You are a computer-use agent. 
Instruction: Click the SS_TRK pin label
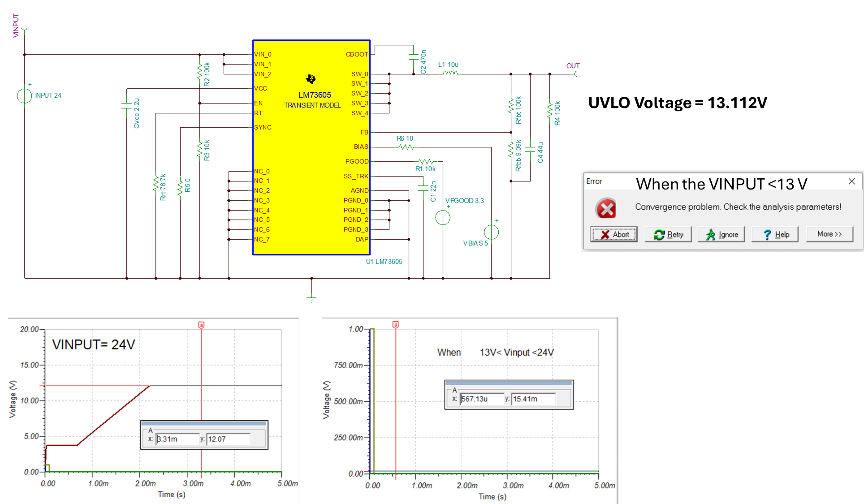[356, 176]
